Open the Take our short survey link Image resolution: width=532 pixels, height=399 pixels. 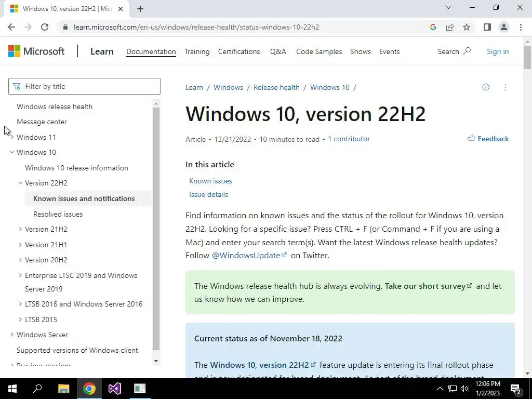coord(428,286)
